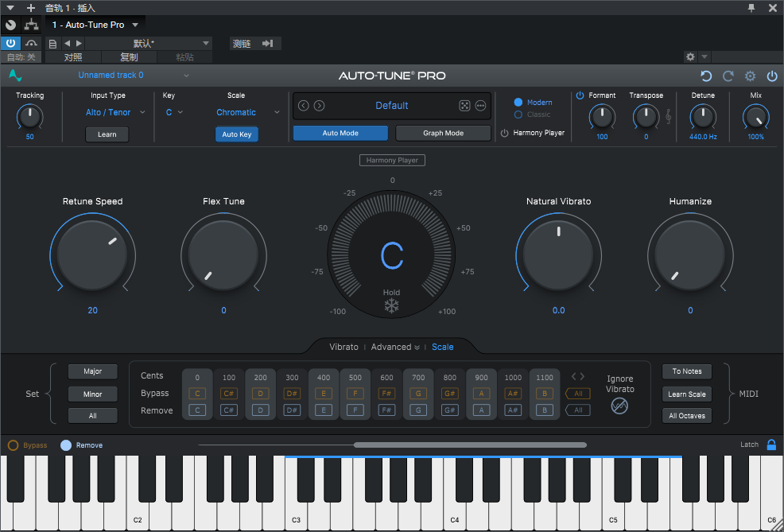Click the host plus add icon
784x532 pixels.
31,7
